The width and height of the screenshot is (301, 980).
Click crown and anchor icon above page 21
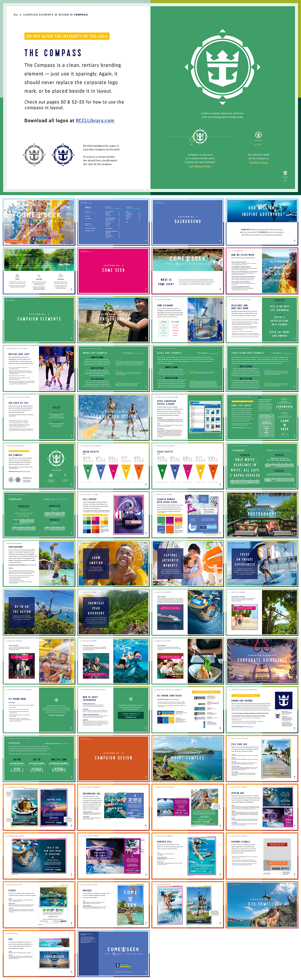click(285, 174)
